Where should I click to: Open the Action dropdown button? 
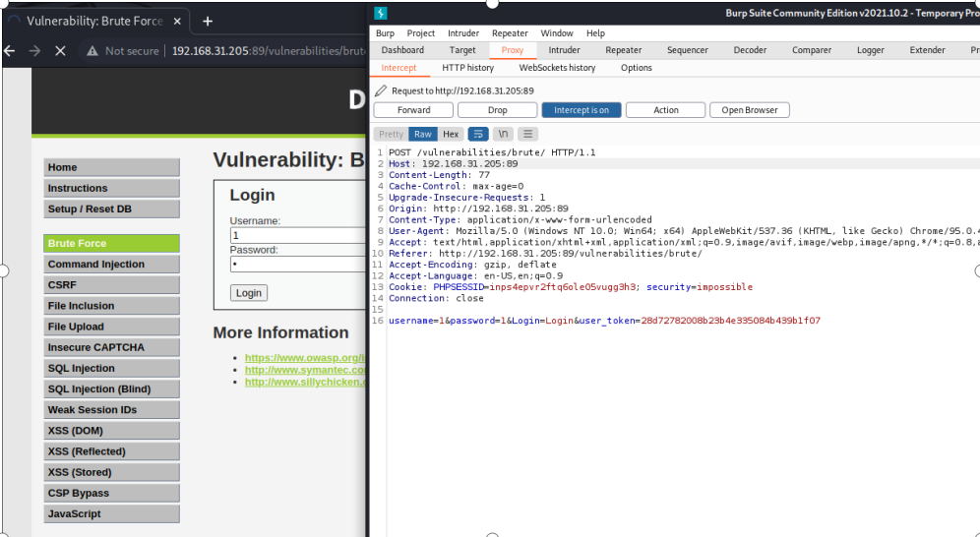coord(665,110)
